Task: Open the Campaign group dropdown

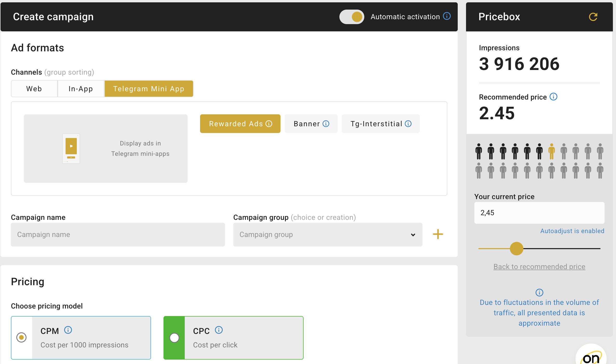Action: tap(327, 235)
